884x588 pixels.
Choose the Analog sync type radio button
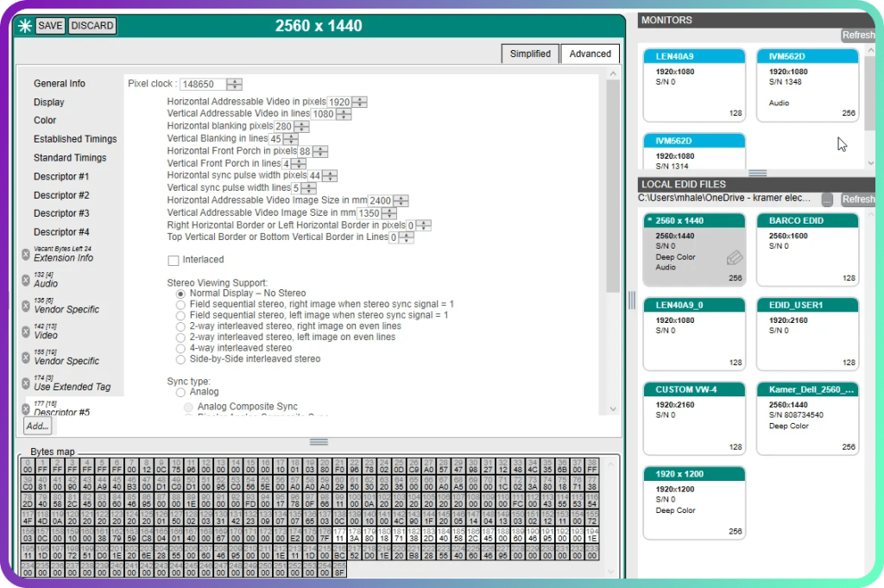click(x=180, y=392)
